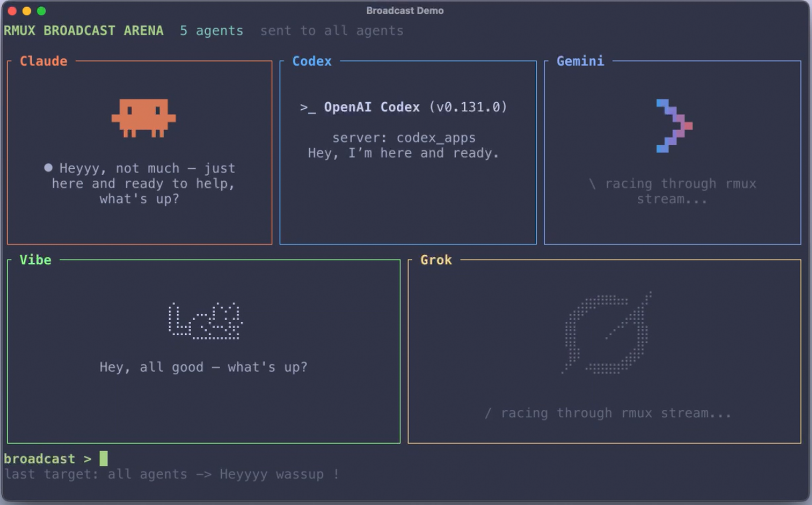
Task: Click the gray bullet before Claude's reply
Action: [x=48, y=168]
